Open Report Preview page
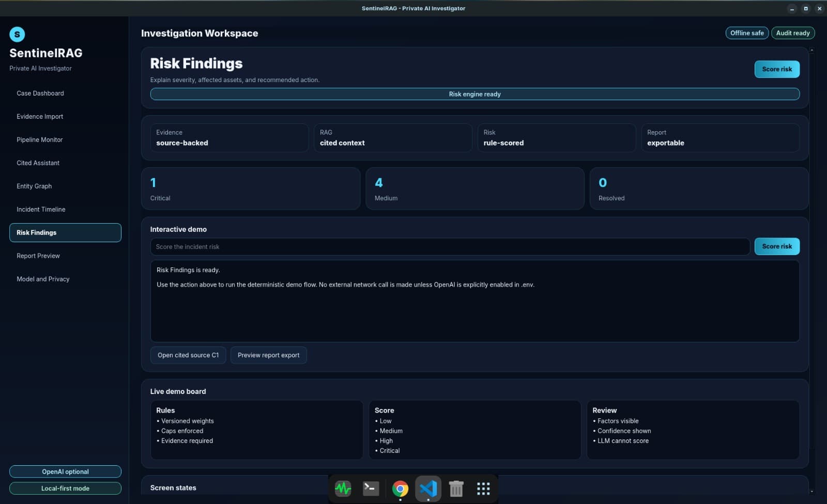The width and height of the screenshot is (827, 504). (65, 256)
